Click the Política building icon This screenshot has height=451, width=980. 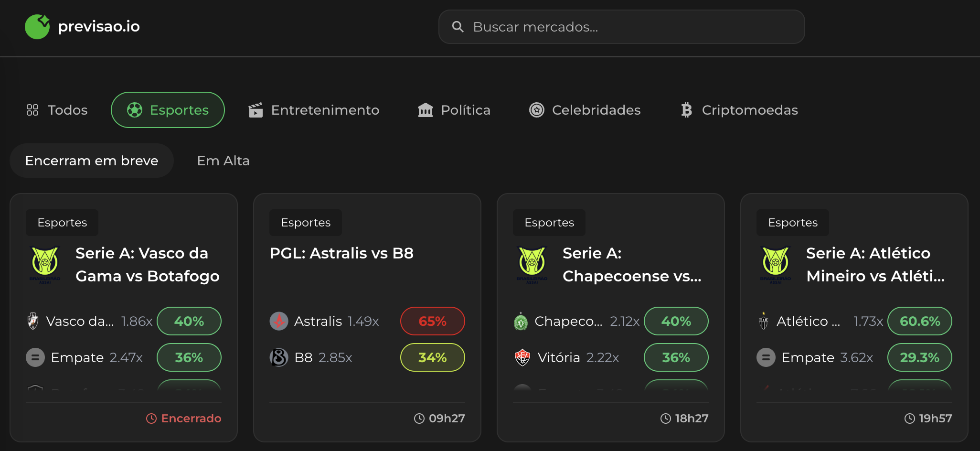pyautogui.click(x=425, y=109)
